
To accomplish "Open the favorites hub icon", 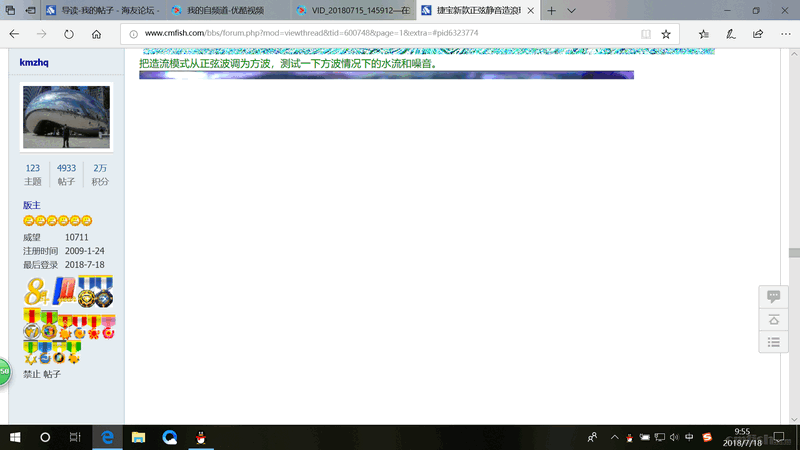I will tap(704, 34).
